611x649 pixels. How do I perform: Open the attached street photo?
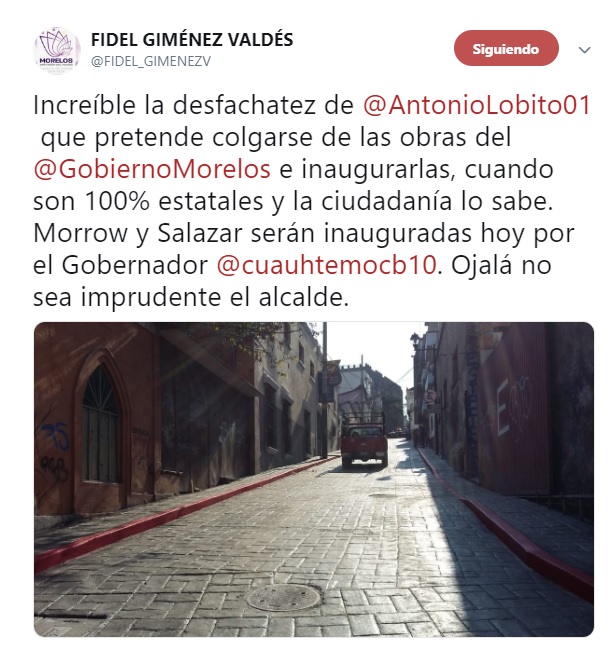(x=314, y=479)
